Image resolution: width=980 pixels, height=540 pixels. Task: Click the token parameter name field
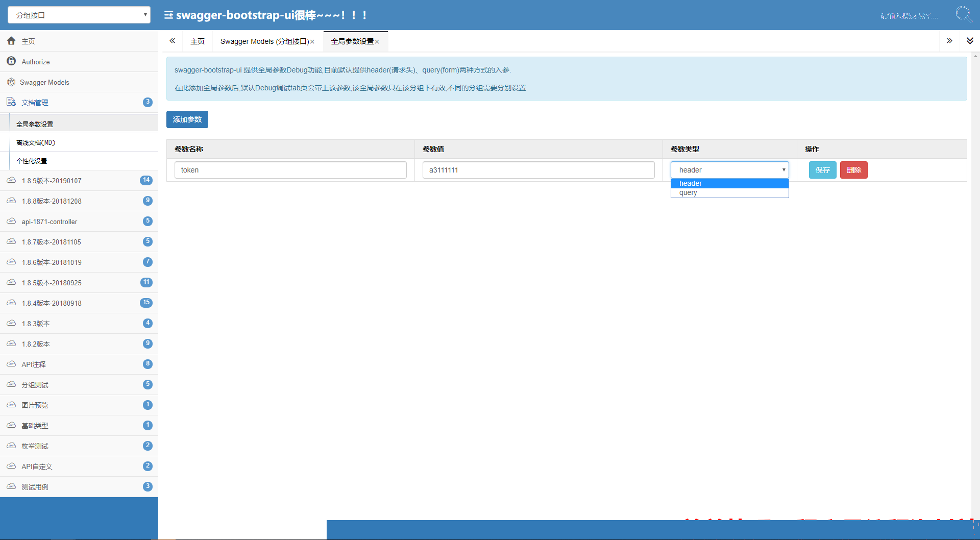coord(290,170)
